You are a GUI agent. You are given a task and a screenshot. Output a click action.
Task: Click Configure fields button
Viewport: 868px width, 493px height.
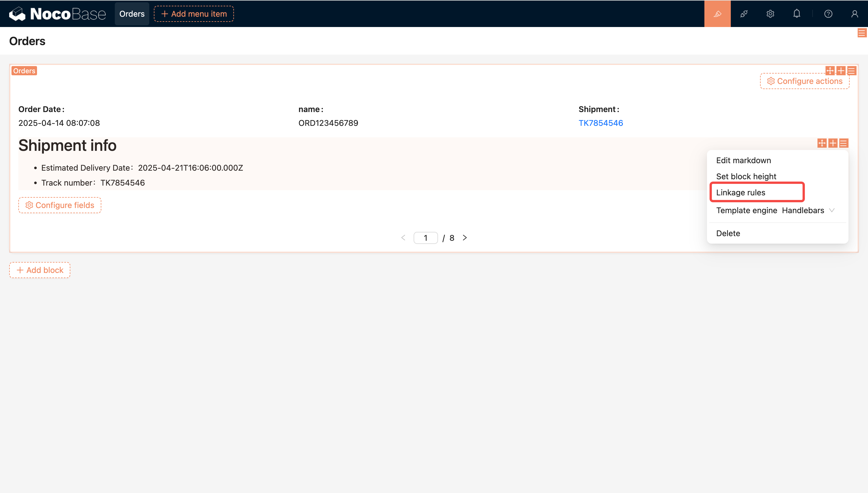click(60, 205)
